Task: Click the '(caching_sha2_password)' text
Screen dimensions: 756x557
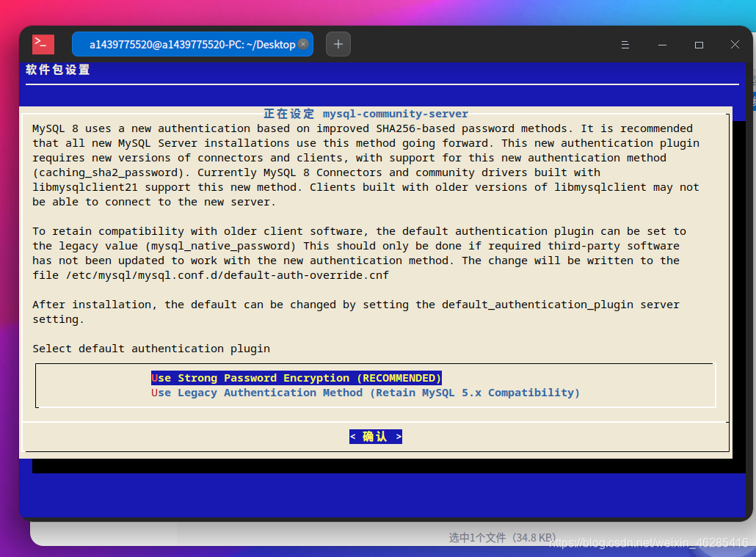Action: [109, 172]
